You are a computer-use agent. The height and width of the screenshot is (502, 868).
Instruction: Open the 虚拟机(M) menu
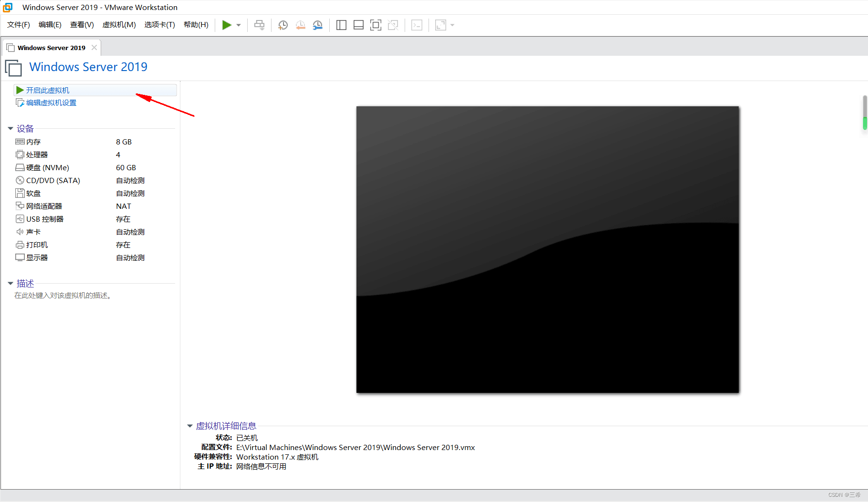[x=119, y=25]
